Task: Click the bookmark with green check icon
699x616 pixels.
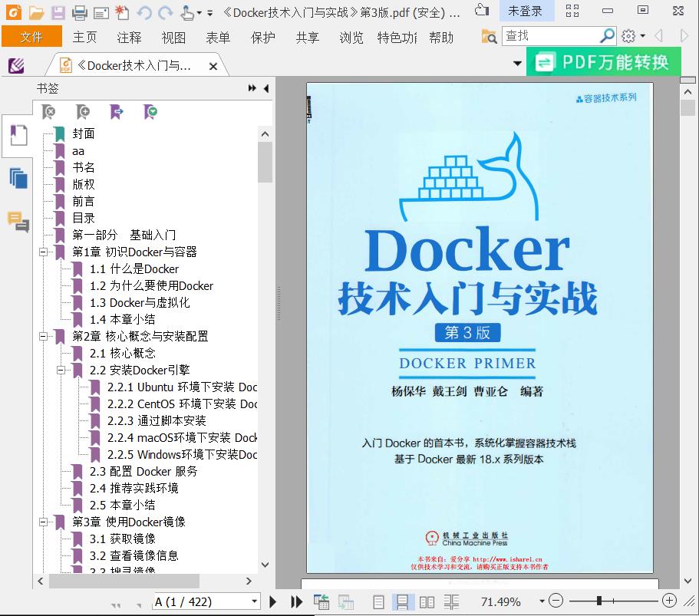Action: [x=150, y=111]
